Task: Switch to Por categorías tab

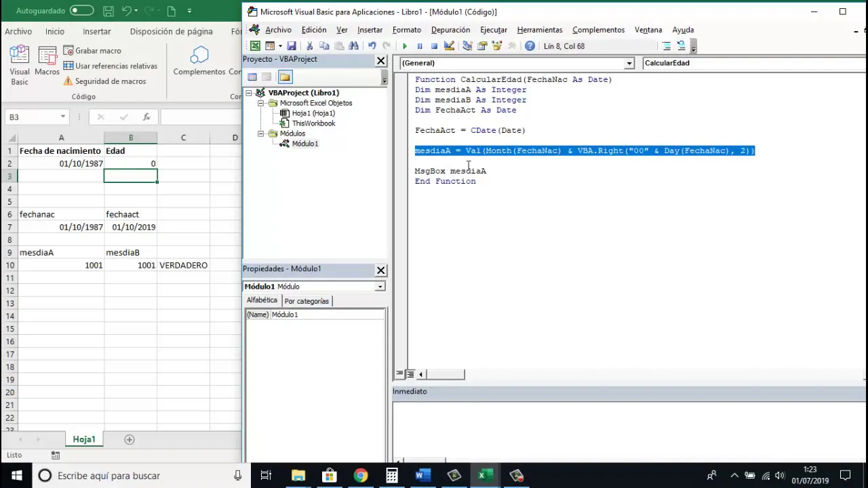Action: pyautogui.click(x=307, y=301)
